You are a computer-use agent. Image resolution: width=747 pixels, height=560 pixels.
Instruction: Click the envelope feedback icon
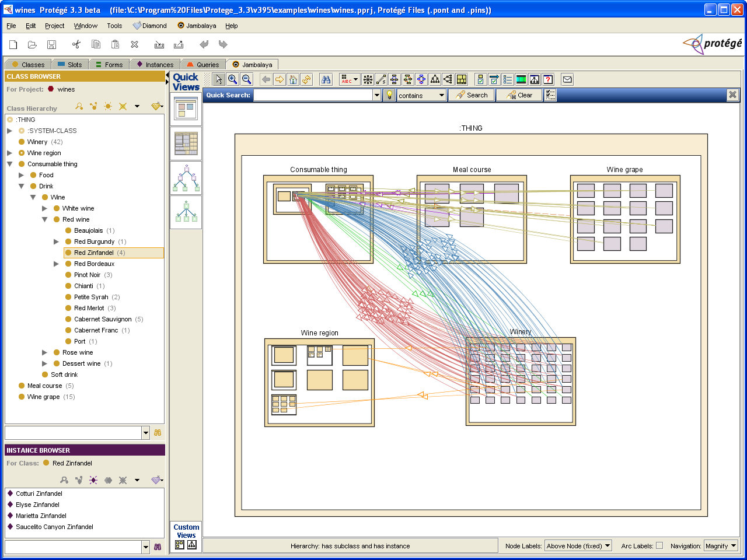tap(567, 79)
